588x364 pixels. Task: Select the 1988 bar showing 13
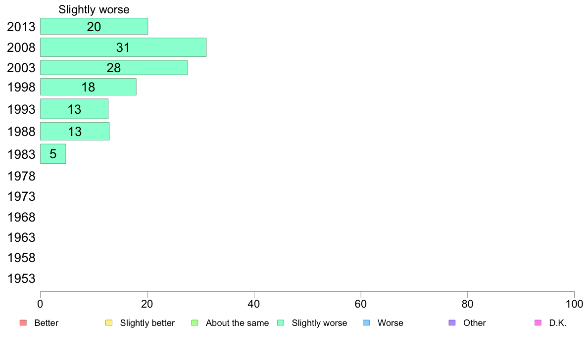(75, 131)
